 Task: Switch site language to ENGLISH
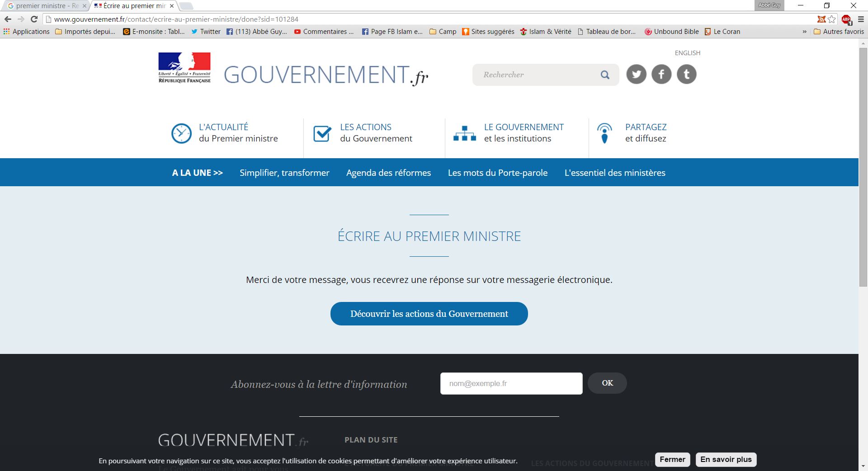[688, 53]
